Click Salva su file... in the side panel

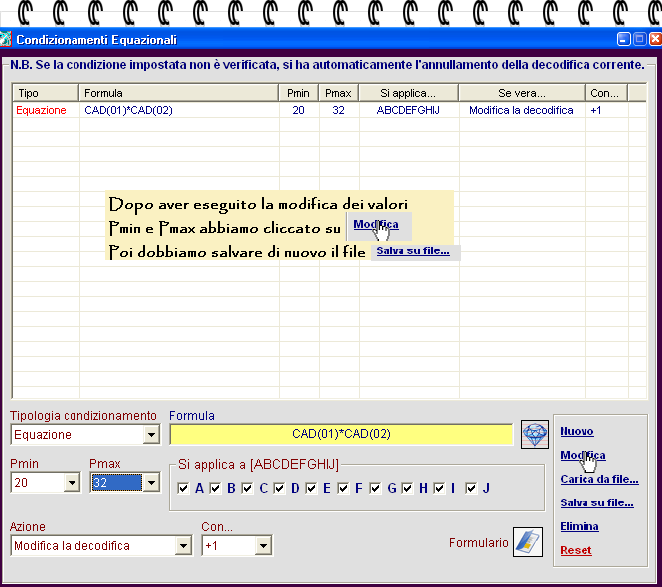click(597, 503)
